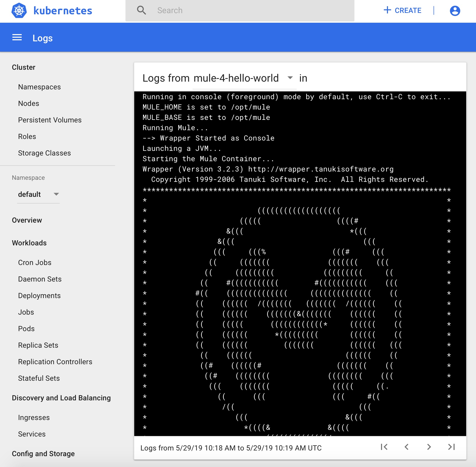Select Roles in sidebar
The height and width of the screenshot is (467, 476).
(x=27, y=137)
